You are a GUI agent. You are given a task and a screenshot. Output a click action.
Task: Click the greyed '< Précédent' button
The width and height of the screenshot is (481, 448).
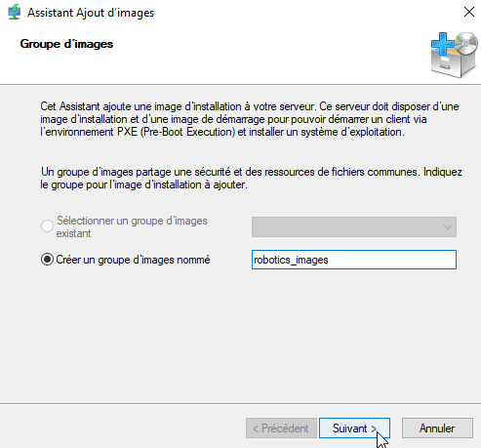281,428
